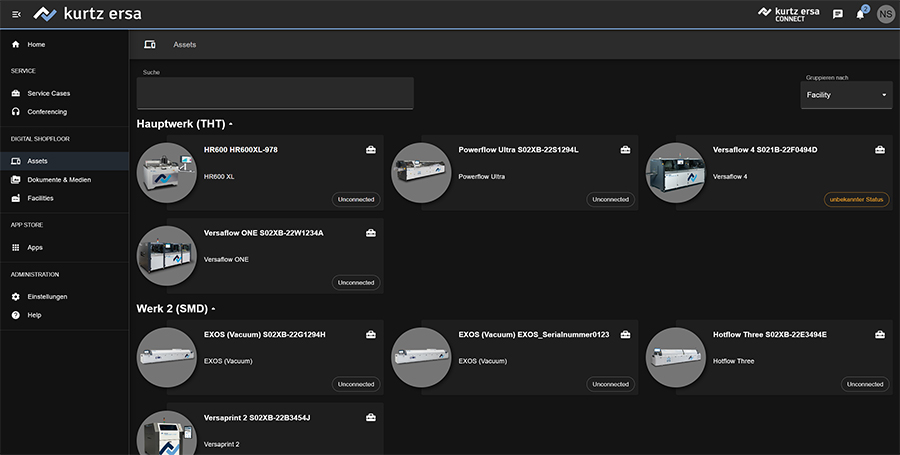The height and width of the screenshot is (455, 900).
Task: Open Einstellungen in the sidebar
Action: pyautogui.click(x=47, y=296)
